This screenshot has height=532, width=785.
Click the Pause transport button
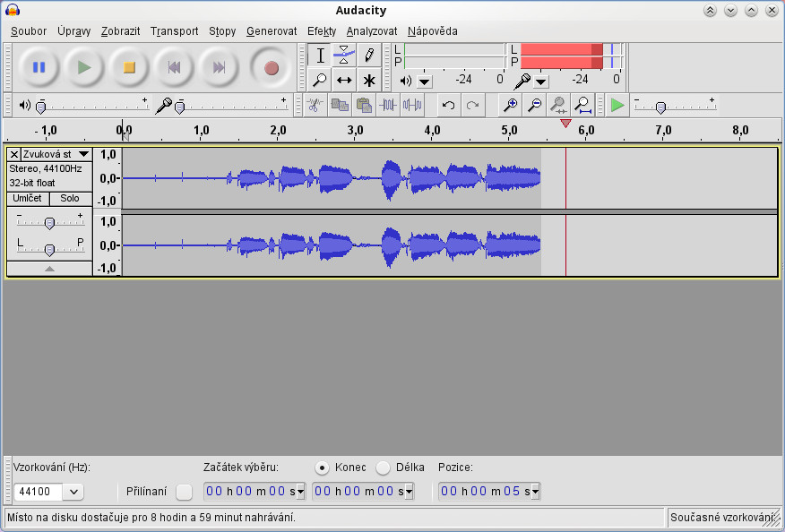[x=39, y=67]
